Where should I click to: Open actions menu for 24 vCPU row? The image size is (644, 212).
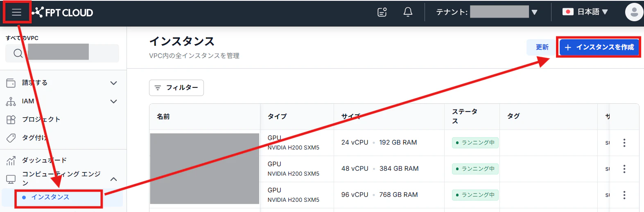[624, 143]
